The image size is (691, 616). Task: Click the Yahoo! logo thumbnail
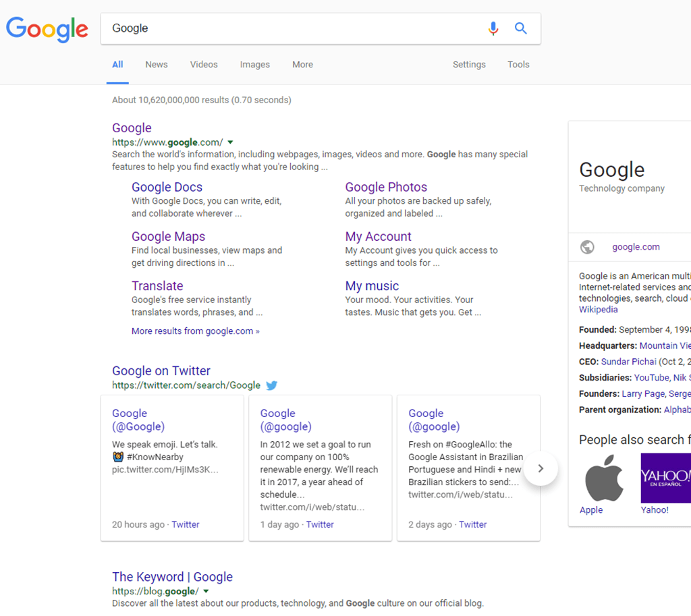[666, 478]
